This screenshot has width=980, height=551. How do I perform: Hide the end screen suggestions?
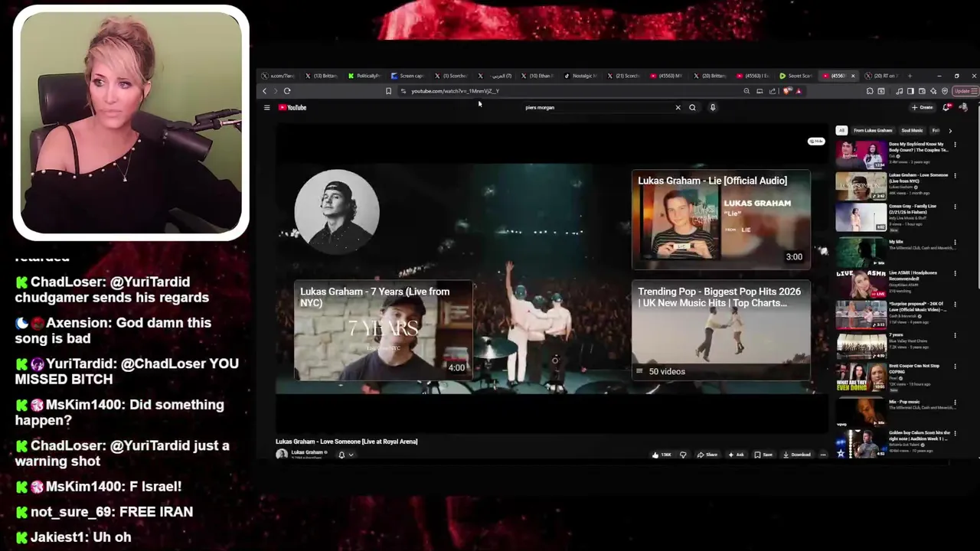(816, 142)
